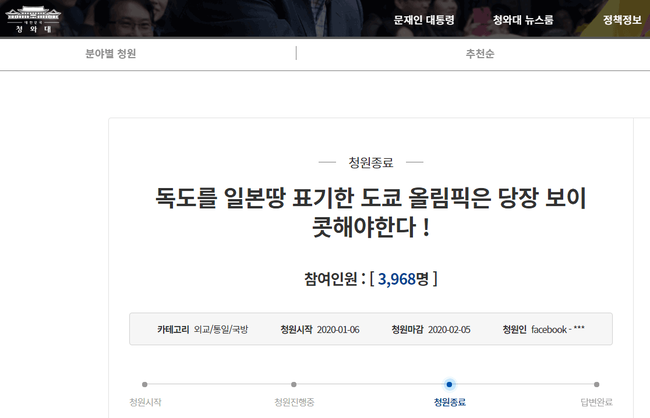Click the 참여인원 label

click(x=330, y=279)
